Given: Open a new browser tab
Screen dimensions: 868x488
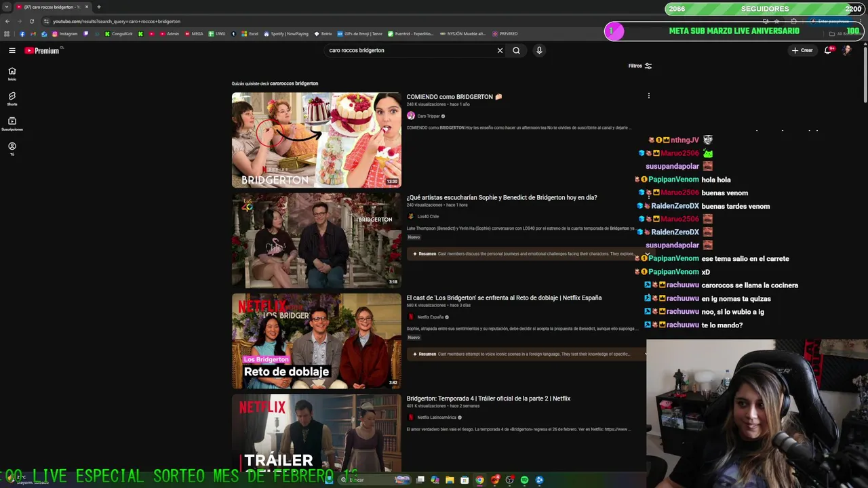Looking at the screenshot, I should 98,7.
